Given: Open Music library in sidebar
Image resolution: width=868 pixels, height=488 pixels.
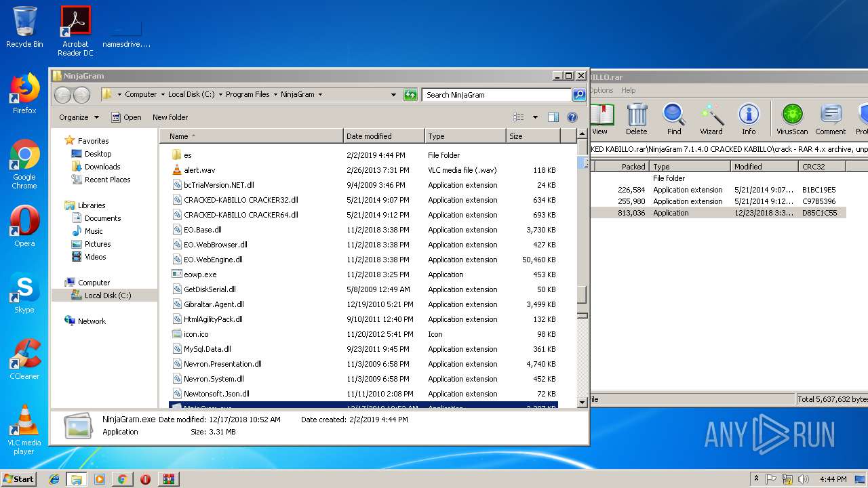Looking at the screenshot, I should coord(94,231).
